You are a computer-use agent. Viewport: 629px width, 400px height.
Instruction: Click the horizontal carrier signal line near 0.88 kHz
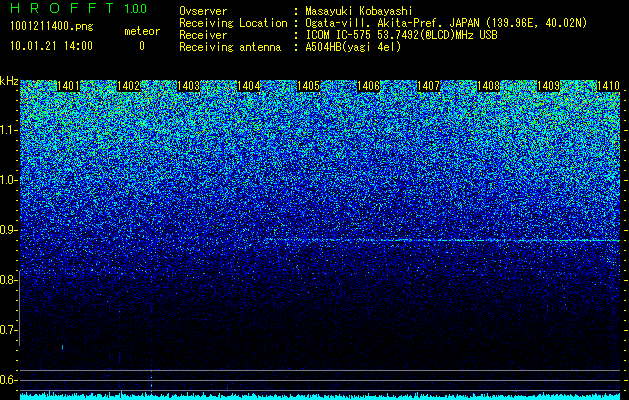click(x=441, y=240)
